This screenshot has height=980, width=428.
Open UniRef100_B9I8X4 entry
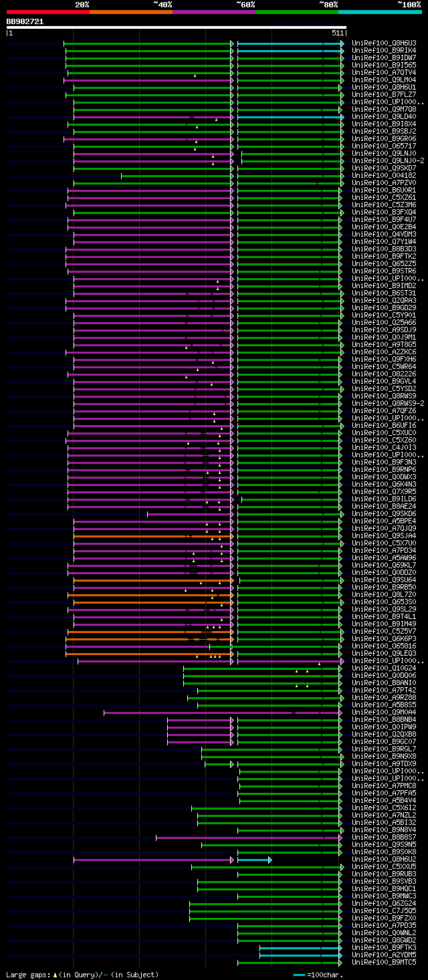click(384, 124)
